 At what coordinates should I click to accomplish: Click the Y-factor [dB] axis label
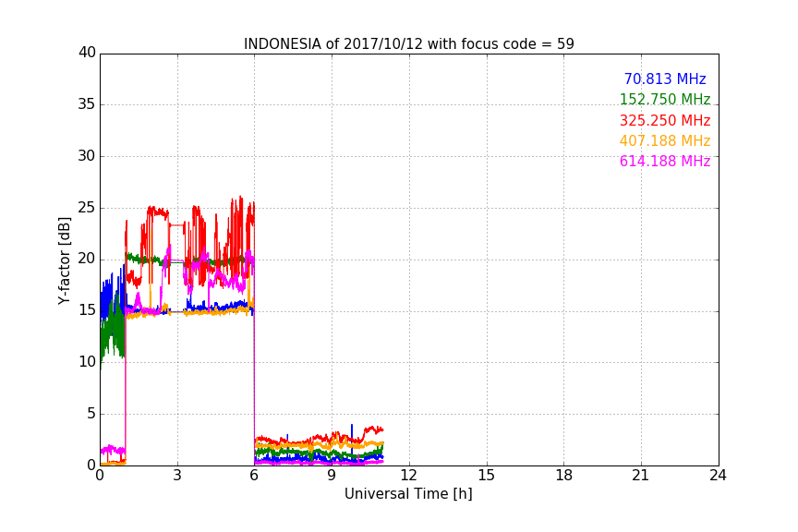(x=64, y=260)
